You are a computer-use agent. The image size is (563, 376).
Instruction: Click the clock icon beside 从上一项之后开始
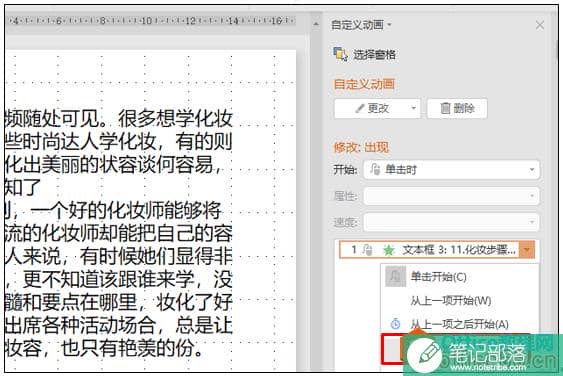(x=395, y=324)
